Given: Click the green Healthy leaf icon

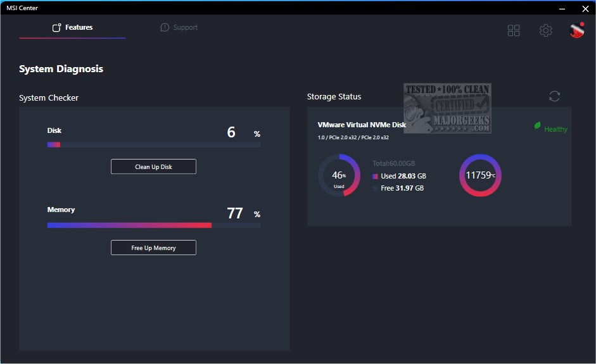Looking at the screenshot, I should click(538, 127).
